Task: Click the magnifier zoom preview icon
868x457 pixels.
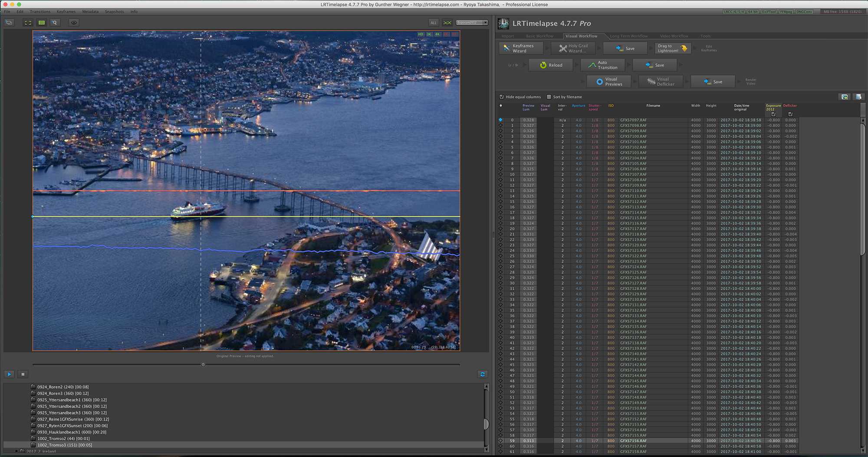Action: pos(55,23)
